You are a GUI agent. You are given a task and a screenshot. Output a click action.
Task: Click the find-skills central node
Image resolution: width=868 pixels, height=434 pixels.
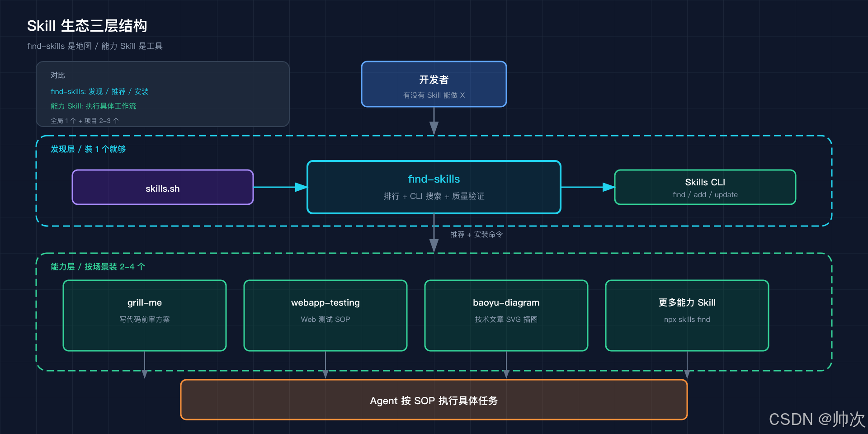click(434, 187)
